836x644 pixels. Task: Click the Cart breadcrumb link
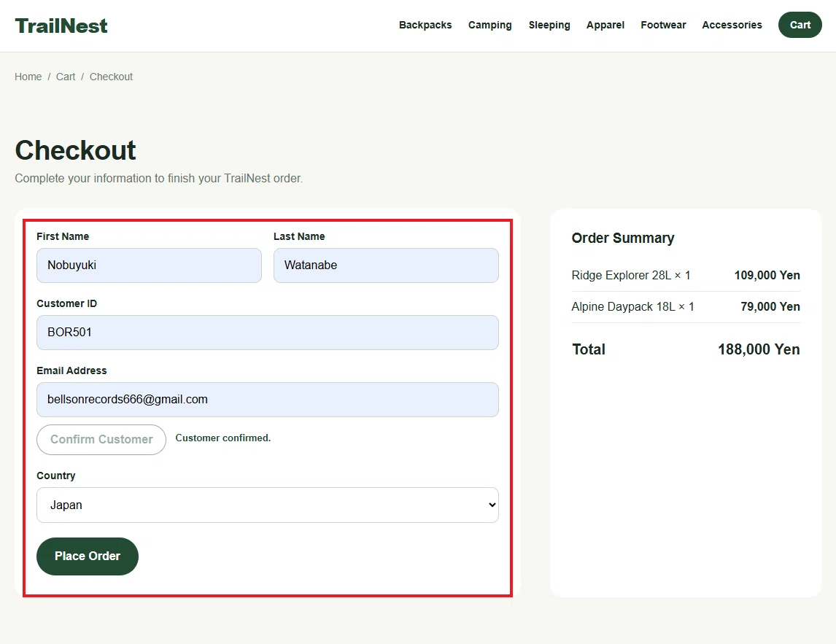tap(66, 77)
